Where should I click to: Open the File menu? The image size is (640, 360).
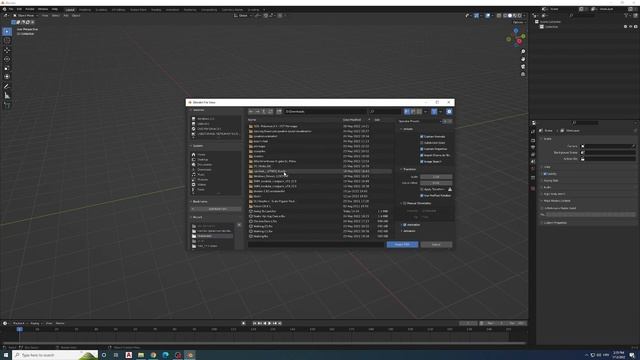click(11, 9)
